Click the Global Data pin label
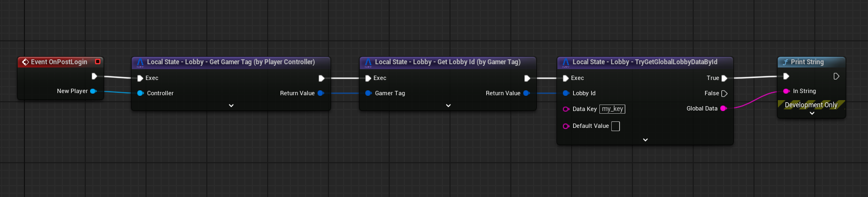 (702, 108)
